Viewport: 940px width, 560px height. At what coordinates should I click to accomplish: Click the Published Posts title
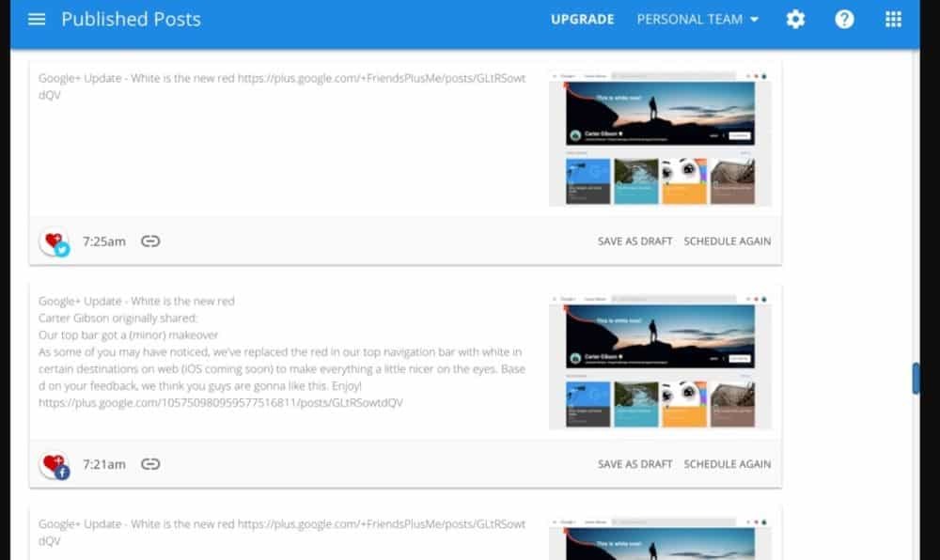tap(131, 19)
